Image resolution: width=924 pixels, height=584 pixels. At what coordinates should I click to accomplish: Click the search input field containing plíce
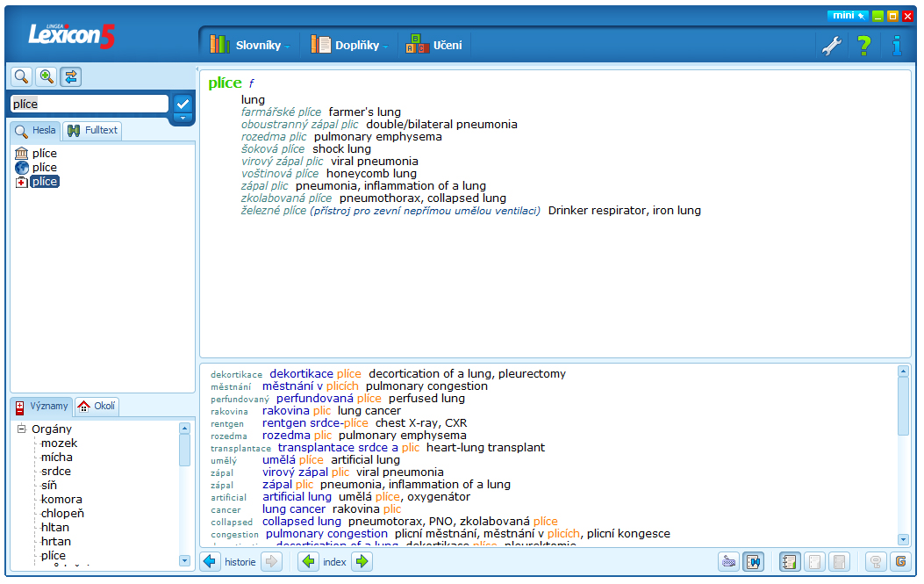coord(88,104)
